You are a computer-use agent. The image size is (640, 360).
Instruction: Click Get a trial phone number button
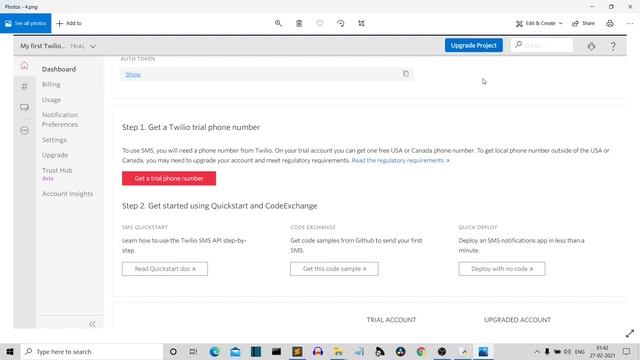[169, 178]
